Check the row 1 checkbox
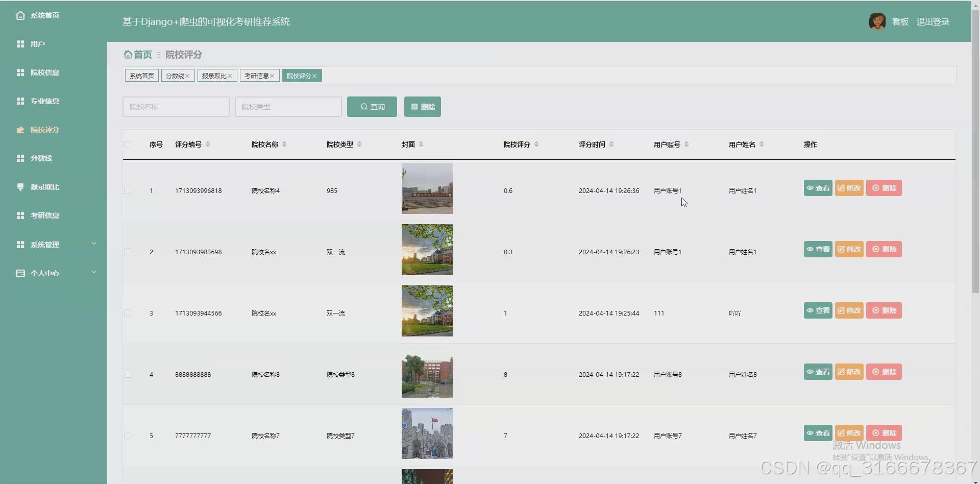This screenshot has height=484, width=980. tap(128, 190)
